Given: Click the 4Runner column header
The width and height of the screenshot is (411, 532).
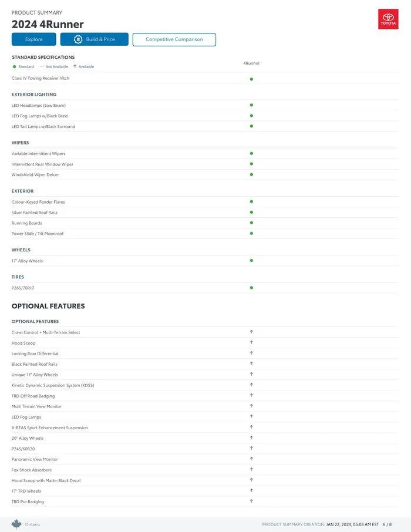Looking at the screenshot, I should click(251, 63).
